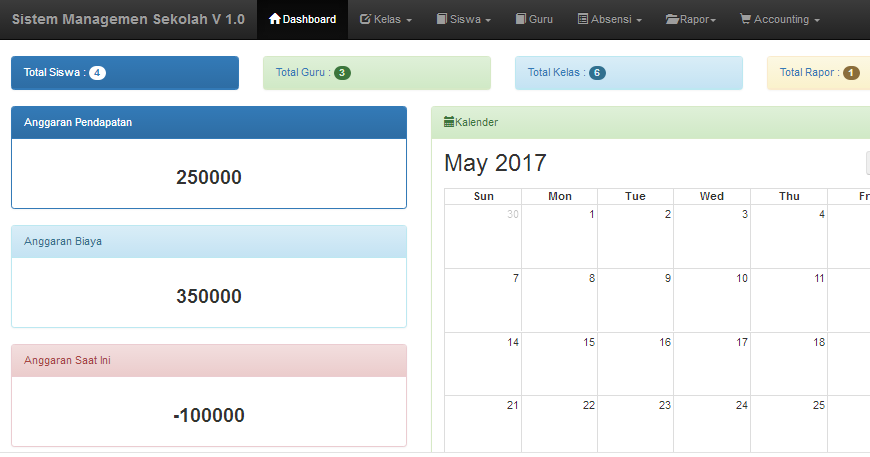This screenshot has width=870, height=457.
Task: Click the Anggaran Saat Ini header
Action: click(x=209, y=360)
